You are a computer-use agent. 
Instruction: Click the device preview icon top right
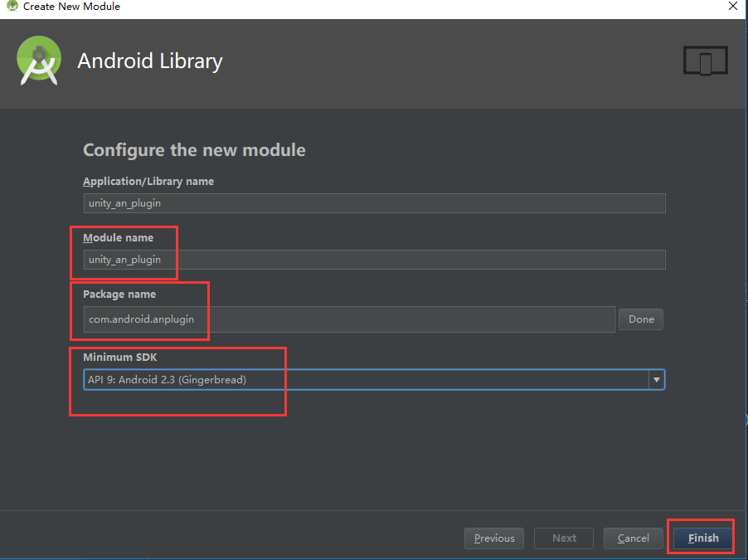705,60
